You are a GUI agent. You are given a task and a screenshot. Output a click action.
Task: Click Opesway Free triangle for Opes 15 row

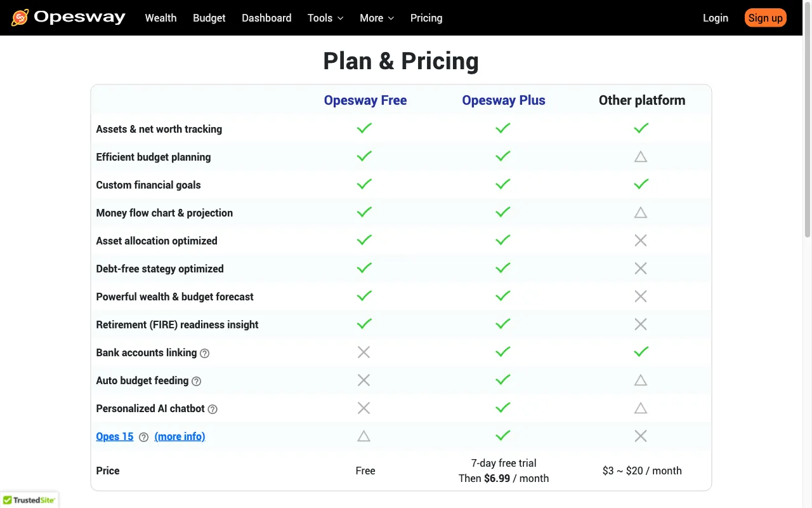coord(363,436)
